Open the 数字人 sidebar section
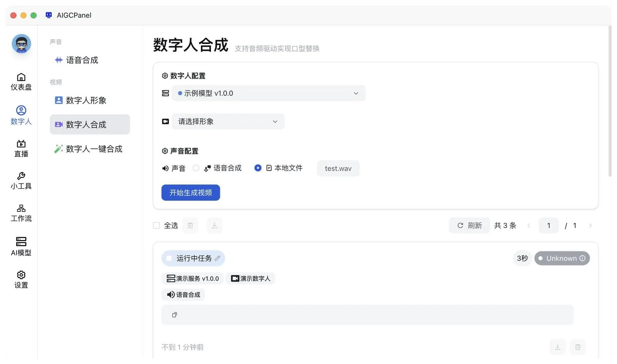Screen dimensions: 617x364 coord(21,116)
